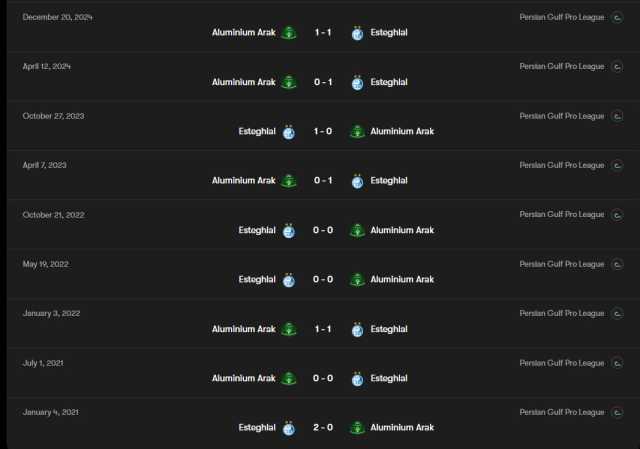Click league icon beside December 20, 2024 match
The width and height of the screenshot is (640, 449).
[x=617, y=18]
